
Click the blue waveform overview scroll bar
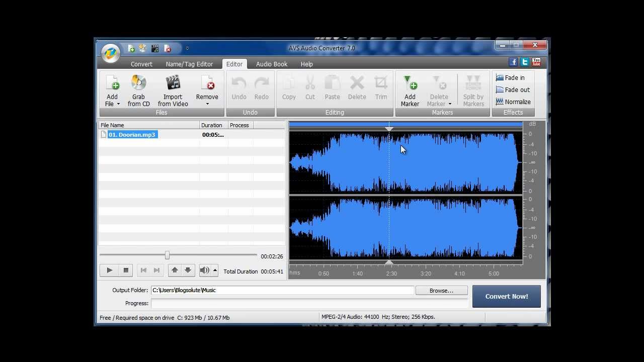(406, 124)
